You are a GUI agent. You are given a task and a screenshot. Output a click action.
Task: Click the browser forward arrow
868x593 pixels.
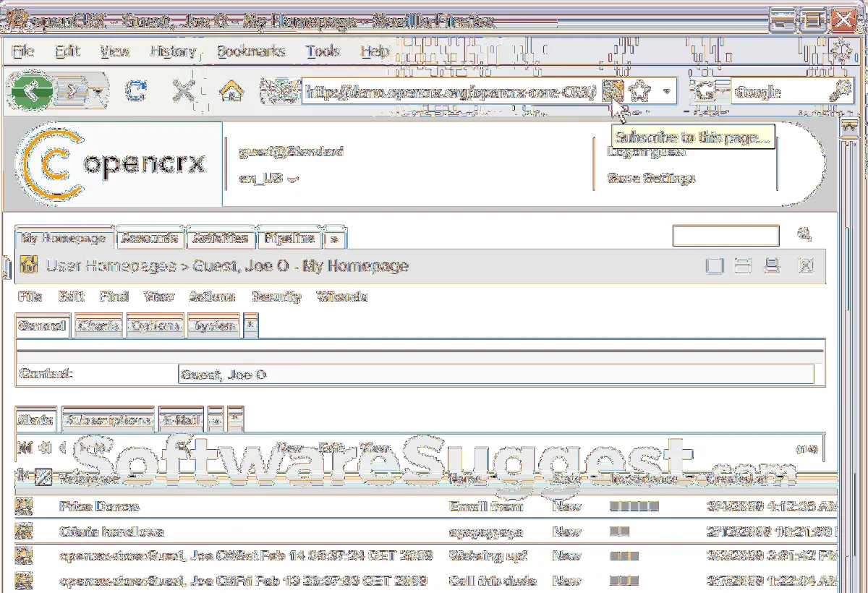tap(72, 91)
